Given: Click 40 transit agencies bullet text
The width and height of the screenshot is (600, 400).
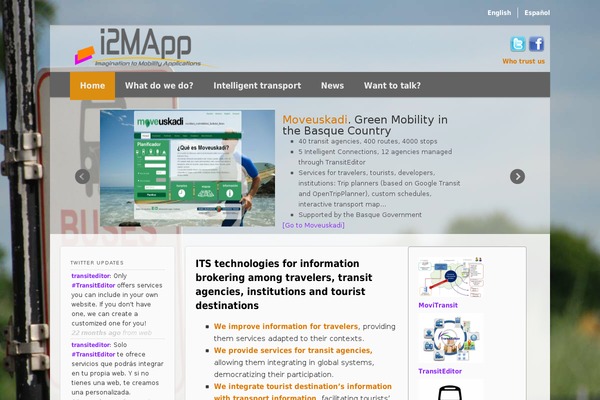Looking at the screenshot, I should pos(368,141).
